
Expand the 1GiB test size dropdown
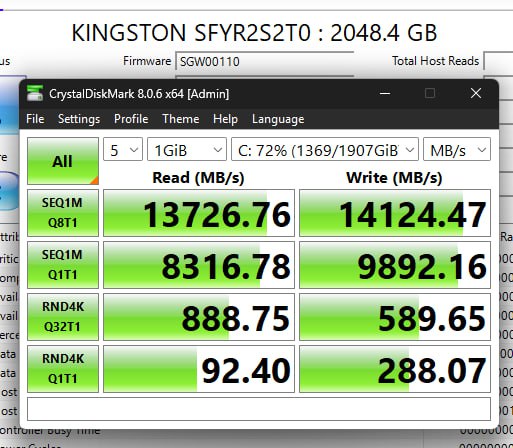(187, 149)
